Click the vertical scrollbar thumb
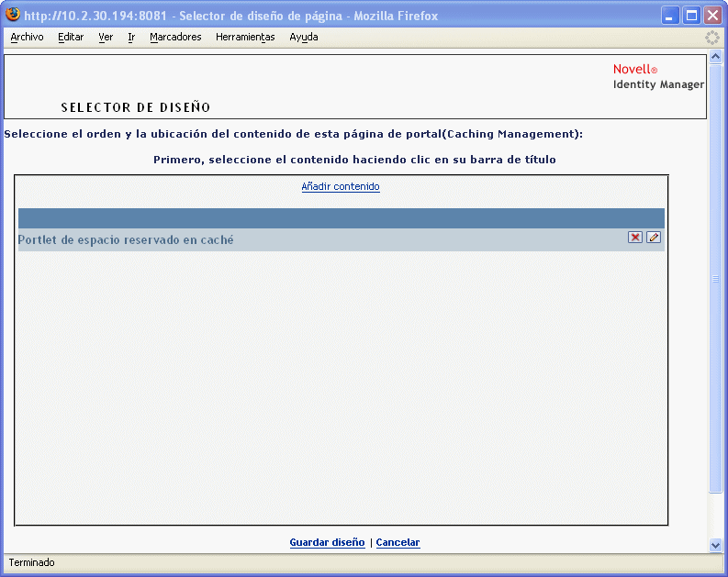Viewport: 728px width, 577px height. click(715, 278)
